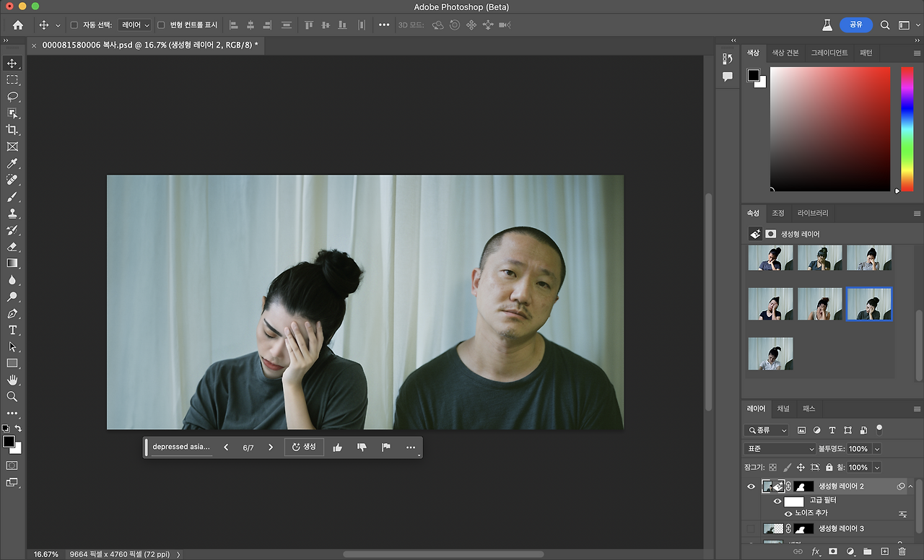Viewport: 924px width, 560px height.
Task: Thumbs down the generated variation
Action: (362, 447)
